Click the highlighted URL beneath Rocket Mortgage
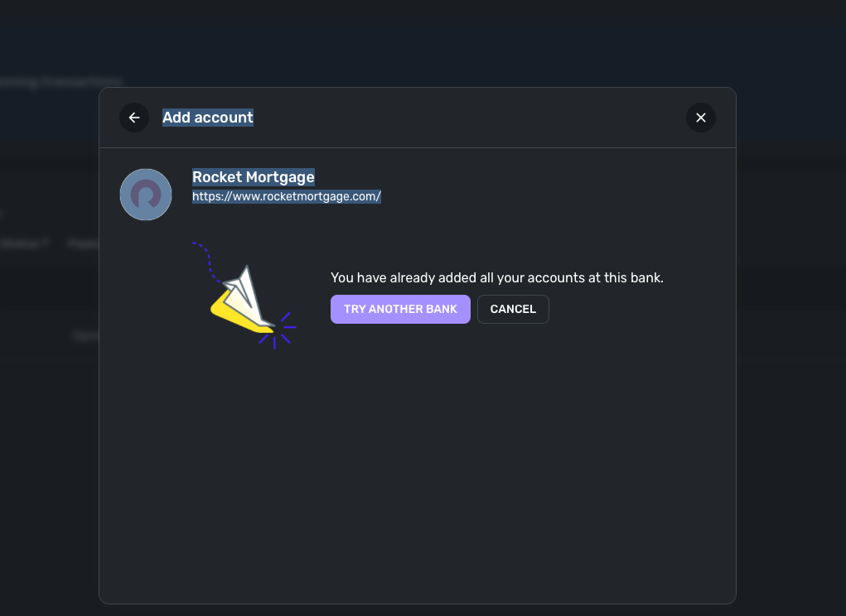 click(287, 196)
